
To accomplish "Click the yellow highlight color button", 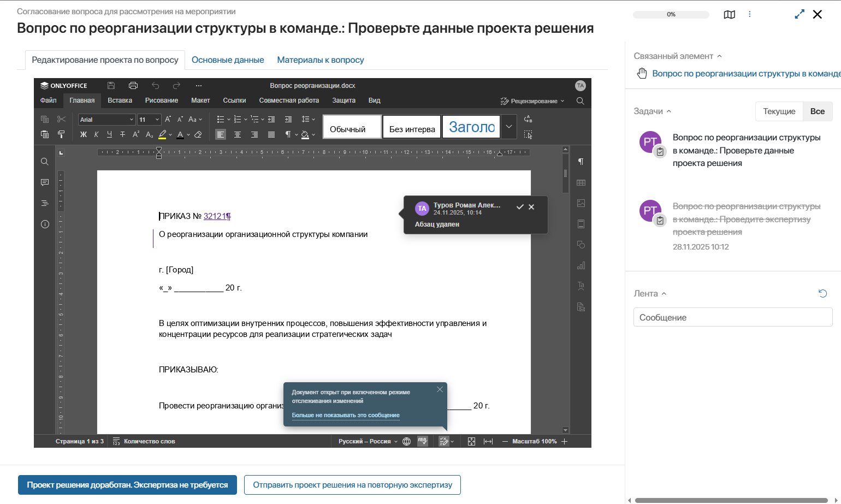I will click(x=162, y=134).
